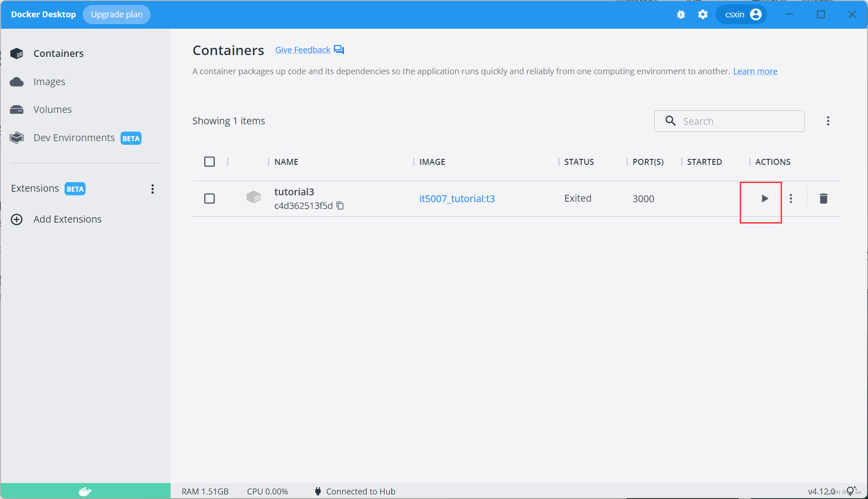Click the feedback chat bubble icon

339,50
